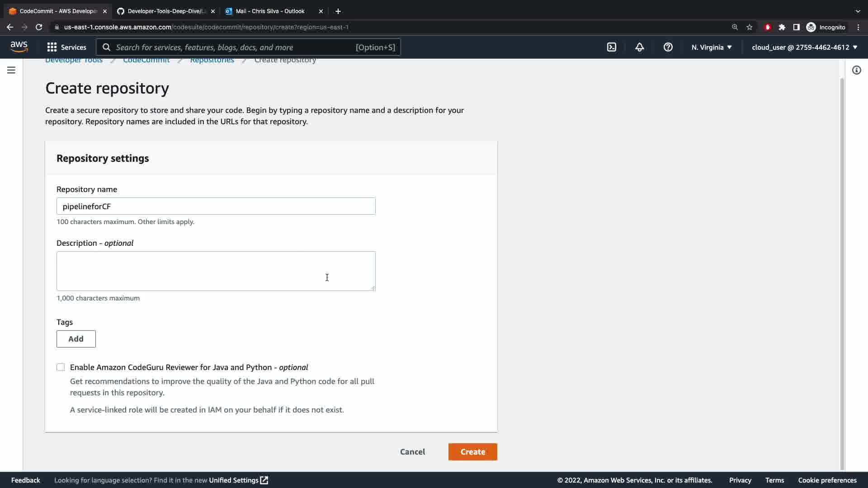This screenshot has height=488, width=868.
Task: Click the page's vertical scrollbar
Action: point(842,271)
